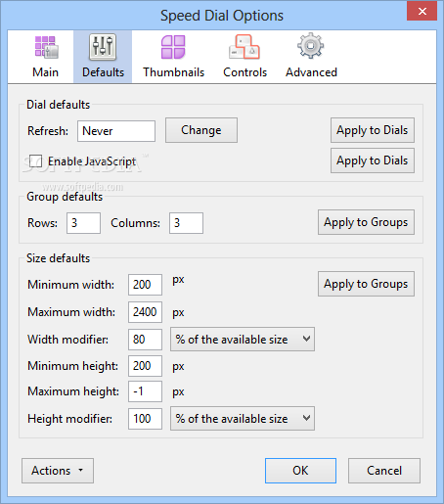The height and width of the screenshot is (504, 444).
Task: Focus the Refresh field showing Never
Action: [x=116, y=131]
